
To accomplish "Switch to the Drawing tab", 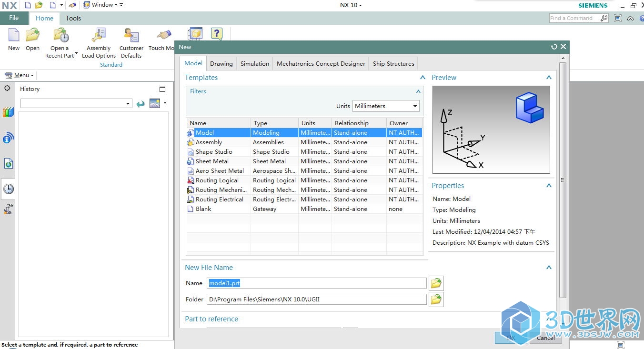I will point(221,63).
